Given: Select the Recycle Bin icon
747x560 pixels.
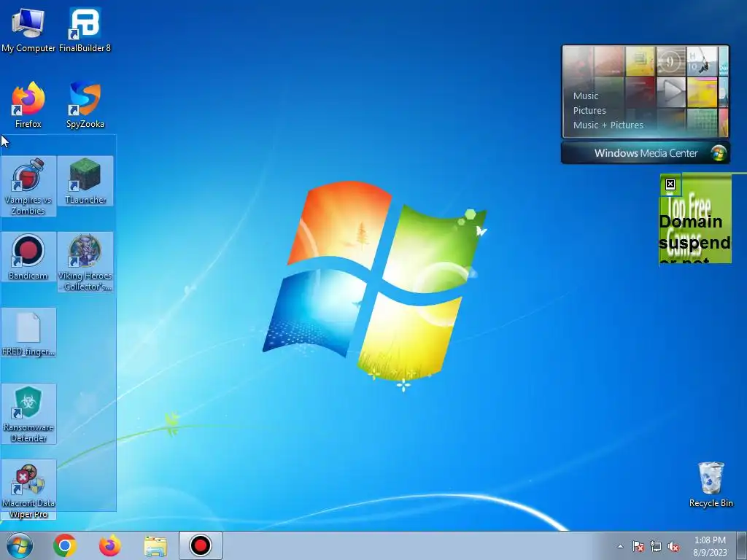Looking at the screenshot, I should (711, 484).
